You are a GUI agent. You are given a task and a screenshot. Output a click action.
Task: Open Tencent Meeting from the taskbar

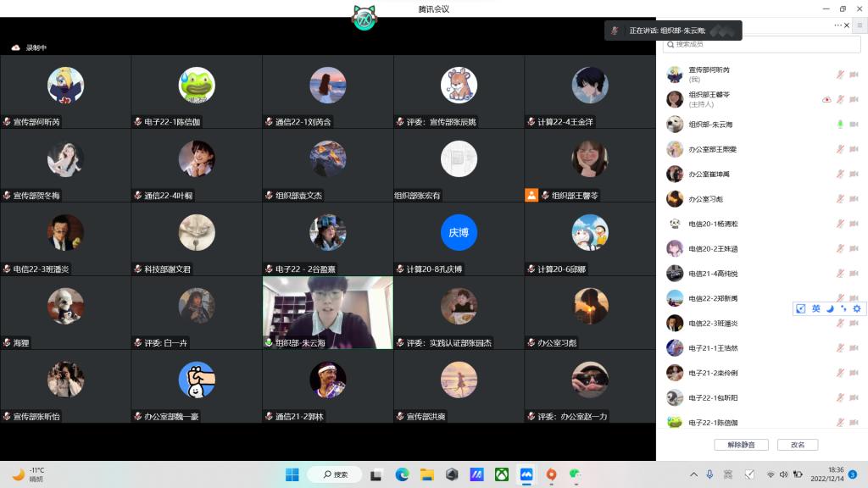[526, 474]
